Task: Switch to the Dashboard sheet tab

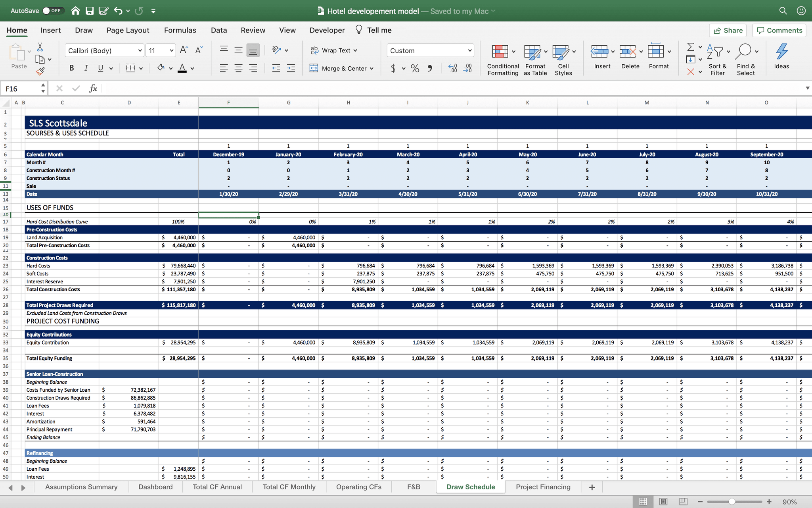Action: tap(155, 487)
